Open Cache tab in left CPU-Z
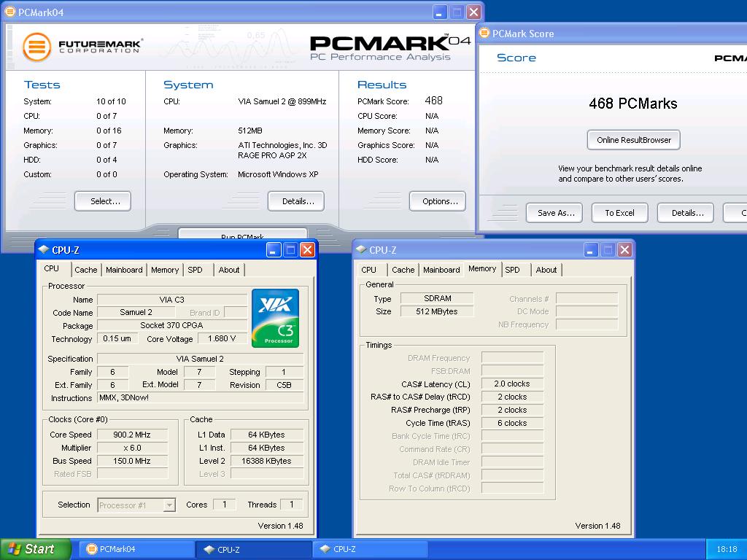The image size is (747, 560). click(86, 270)
